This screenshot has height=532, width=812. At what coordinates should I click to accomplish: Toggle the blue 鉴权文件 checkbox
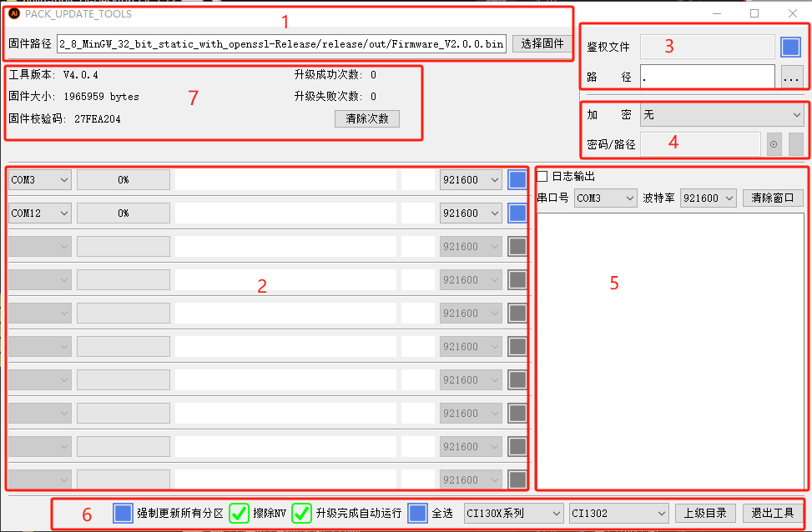point(789,47)
